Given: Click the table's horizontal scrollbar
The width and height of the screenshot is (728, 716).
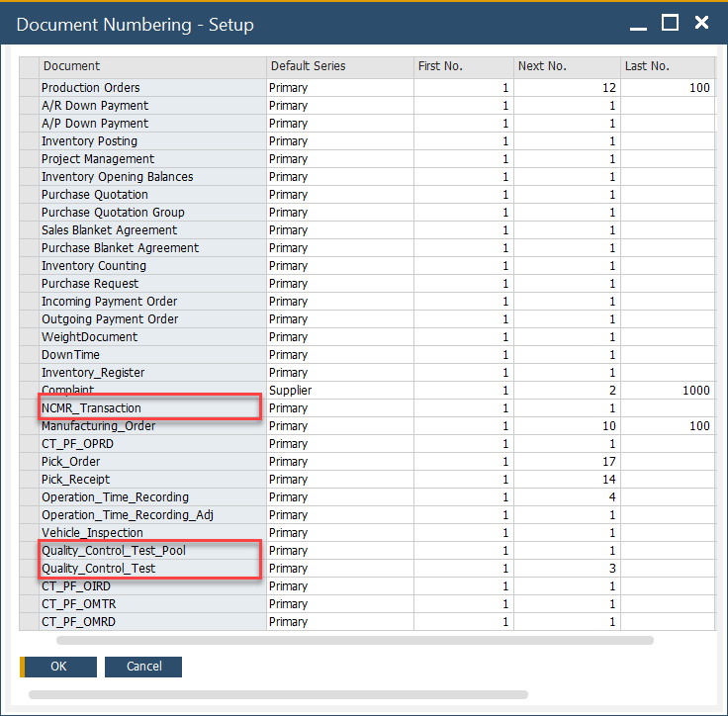Looking at the screenshot, I should tap(355, 641).
